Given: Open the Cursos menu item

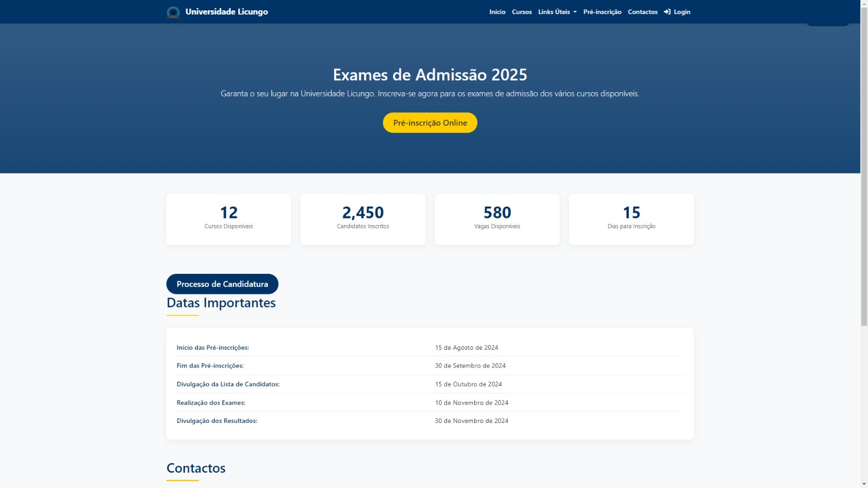Looking at the screenshot, I should (x=521, y=11).
